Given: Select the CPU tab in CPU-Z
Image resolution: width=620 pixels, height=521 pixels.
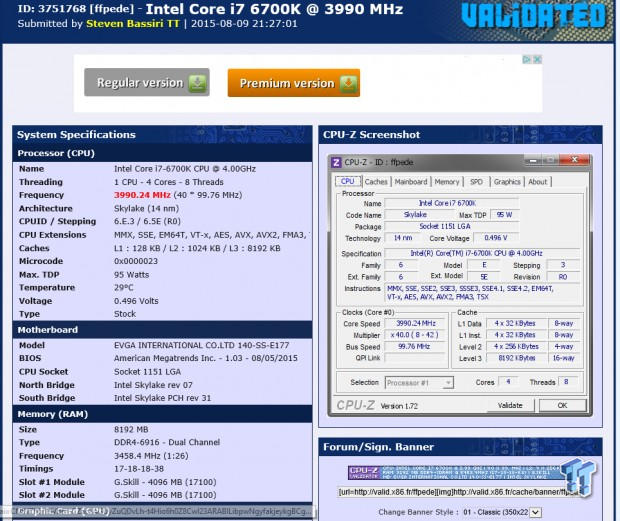Looking at the screenshot, I should 348,181.
